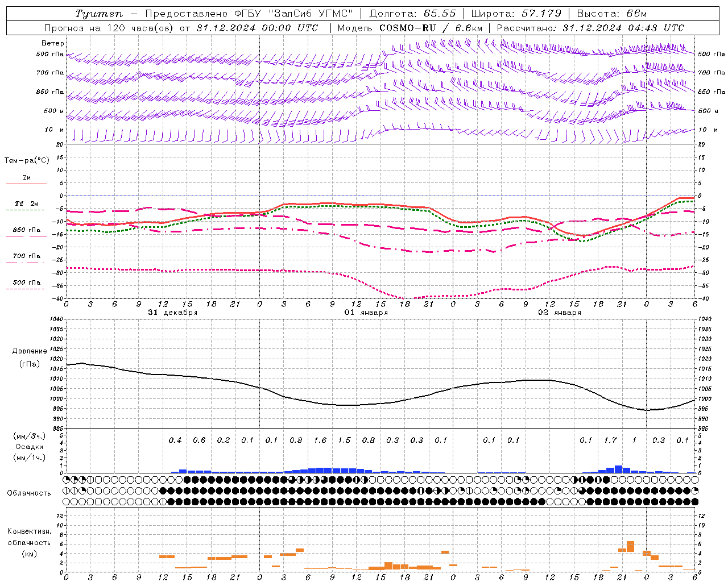
Task: Click the Давление pressure chart label
Action: (30, 351)
